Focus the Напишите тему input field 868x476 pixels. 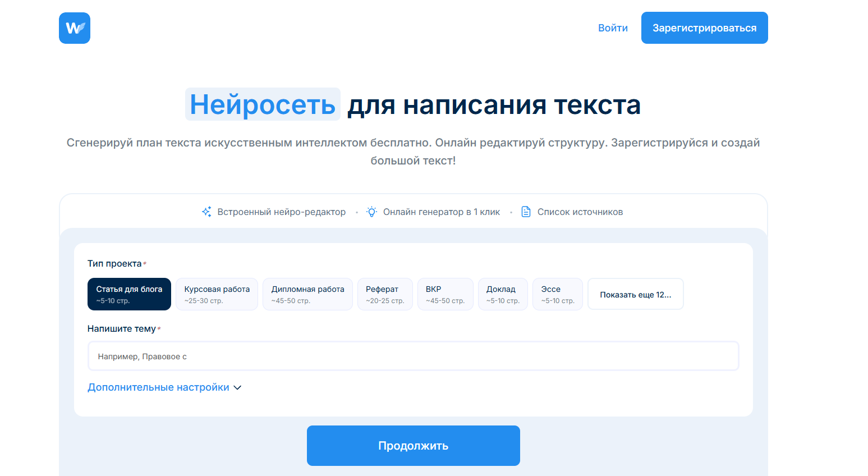(x=414, y=356)
